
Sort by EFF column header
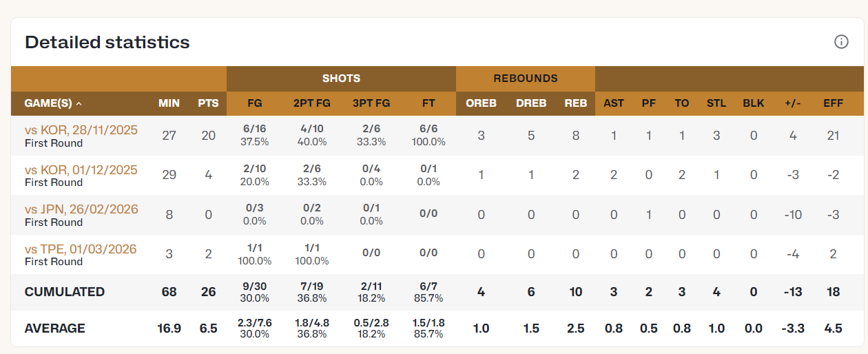(x=834, y=103)
